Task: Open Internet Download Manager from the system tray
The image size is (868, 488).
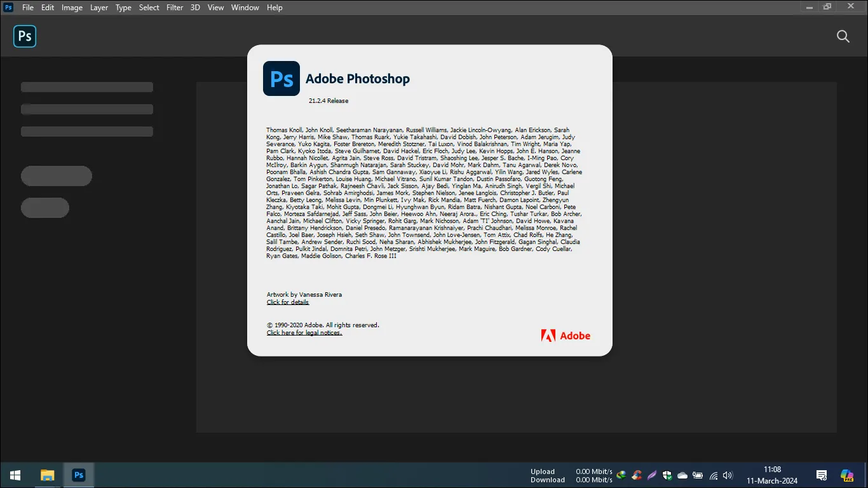Action: point(621,475)
